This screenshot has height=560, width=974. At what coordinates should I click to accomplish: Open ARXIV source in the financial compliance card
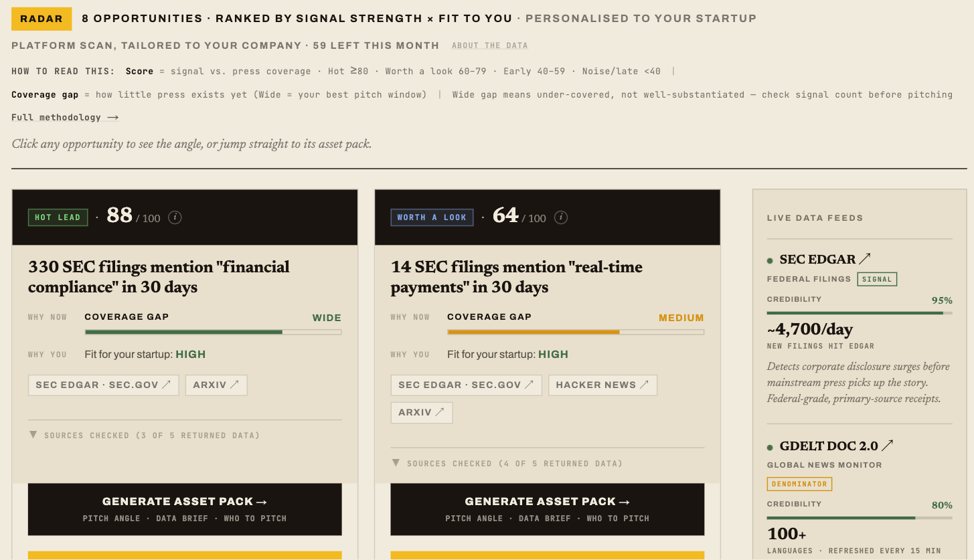click(216, 385)
